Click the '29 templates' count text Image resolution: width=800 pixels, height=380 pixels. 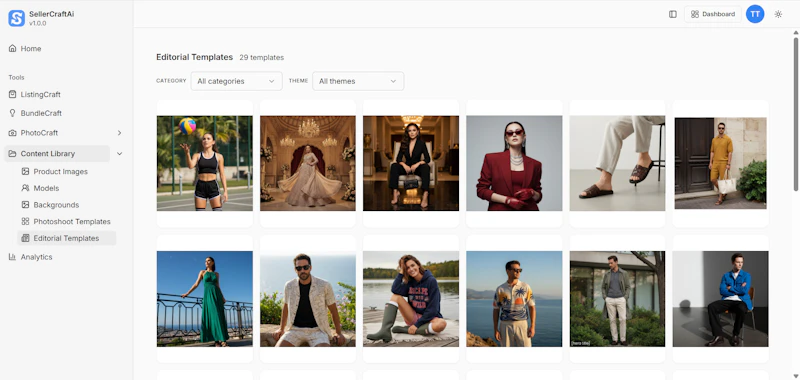262,58
